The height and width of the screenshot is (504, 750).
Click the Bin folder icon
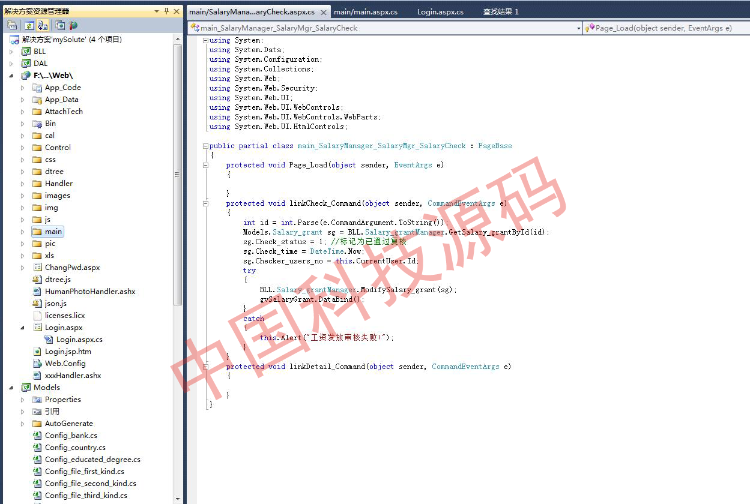click(37, 123)
